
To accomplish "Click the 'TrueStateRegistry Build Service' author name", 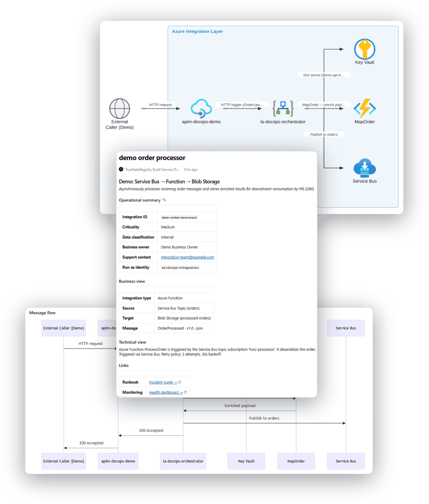I will (x=152, y=169).
